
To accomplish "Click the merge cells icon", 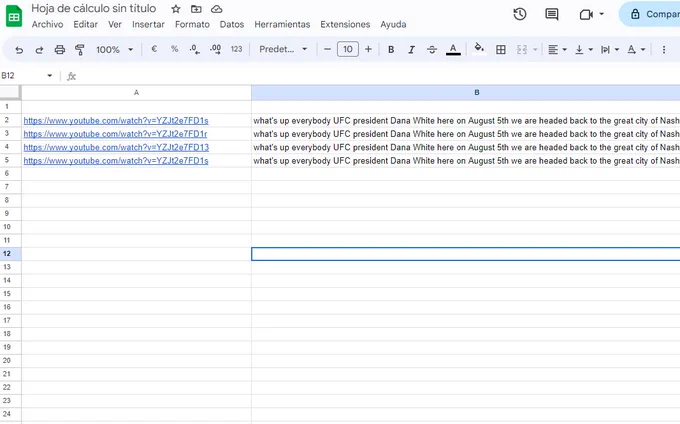I will point(522,49).
